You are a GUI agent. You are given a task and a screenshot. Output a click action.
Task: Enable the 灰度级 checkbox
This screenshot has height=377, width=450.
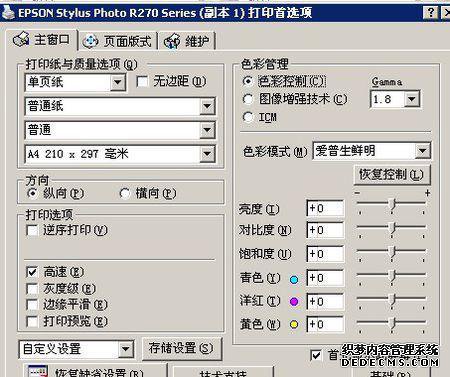[x=32, y=289]
